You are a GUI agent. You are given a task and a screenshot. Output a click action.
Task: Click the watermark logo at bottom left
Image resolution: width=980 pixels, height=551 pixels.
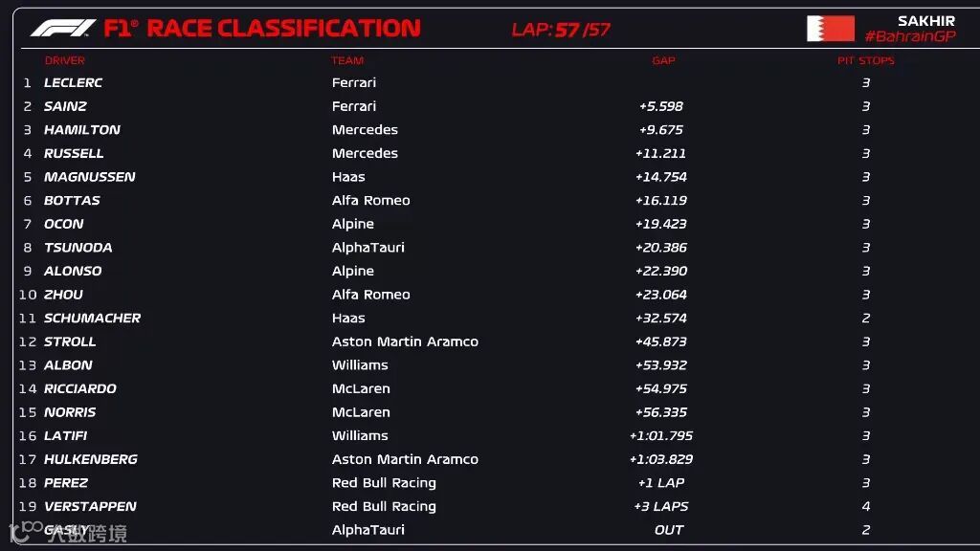coord(68,532)
